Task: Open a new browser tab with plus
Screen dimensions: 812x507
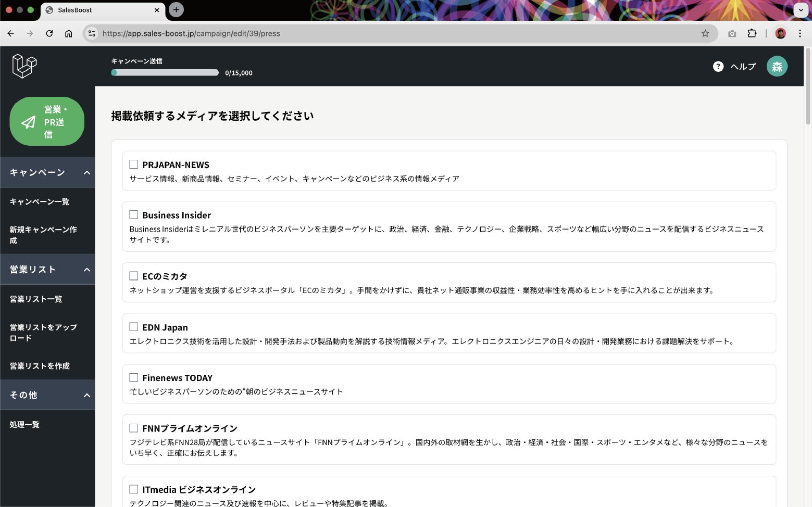Action: [x=176, y=9]
